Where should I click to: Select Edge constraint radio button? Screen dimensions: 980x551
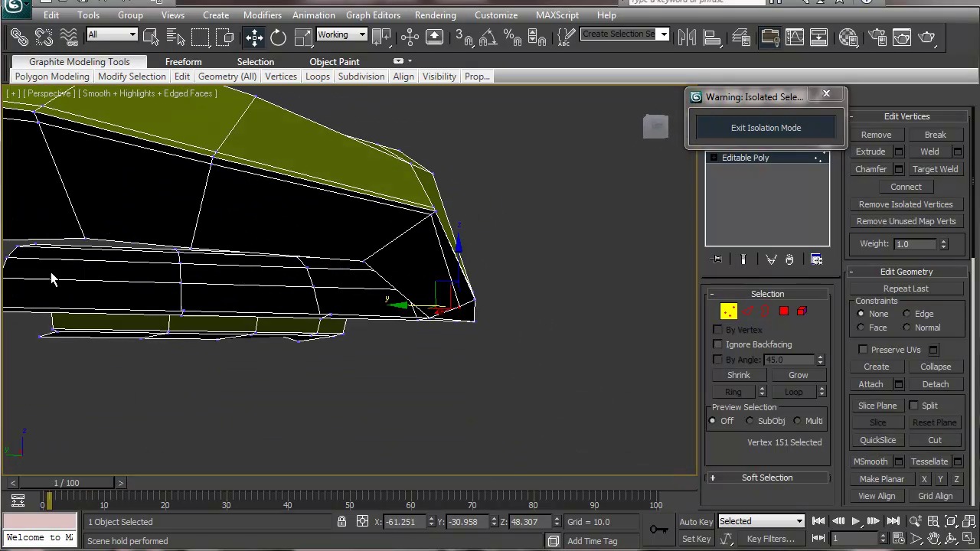click(907, 314)
